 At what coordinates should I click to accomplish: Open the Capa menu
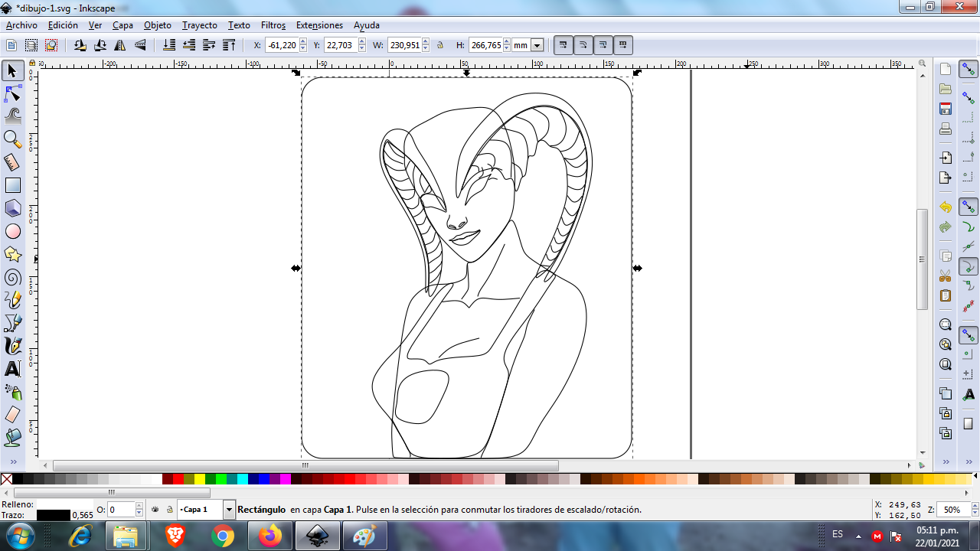[x=122, y=25]
